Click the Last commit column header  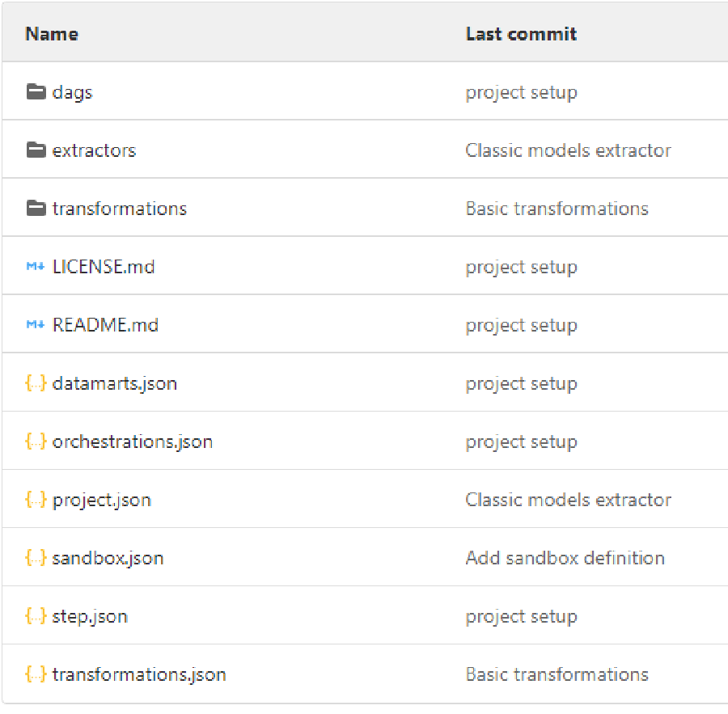coord(521,34)
